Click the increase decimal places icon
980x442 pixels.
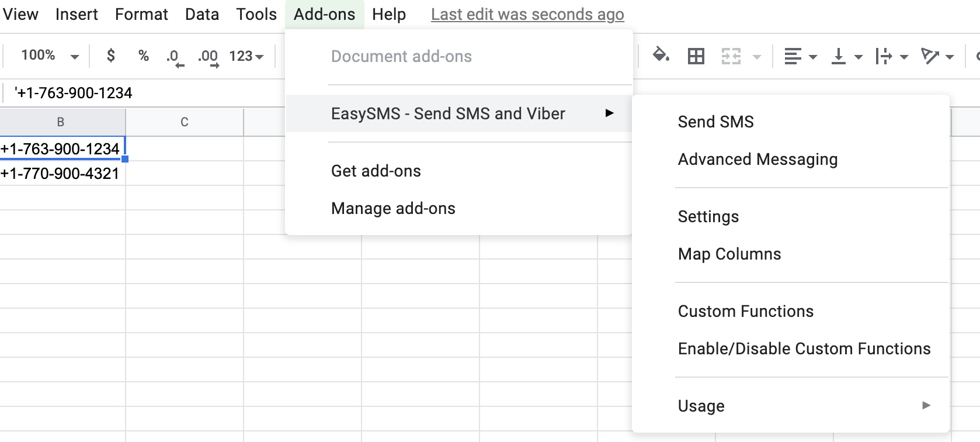point(208,57)
